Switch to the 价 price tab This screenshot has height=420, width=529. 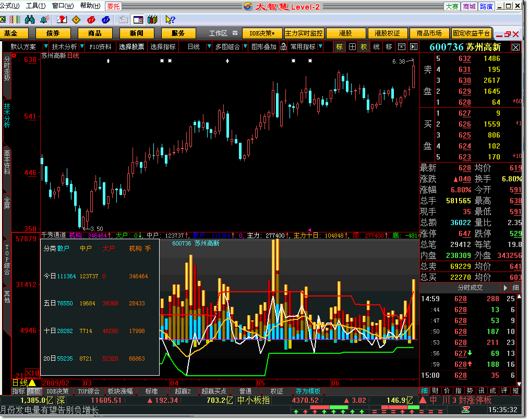[447, 391]
